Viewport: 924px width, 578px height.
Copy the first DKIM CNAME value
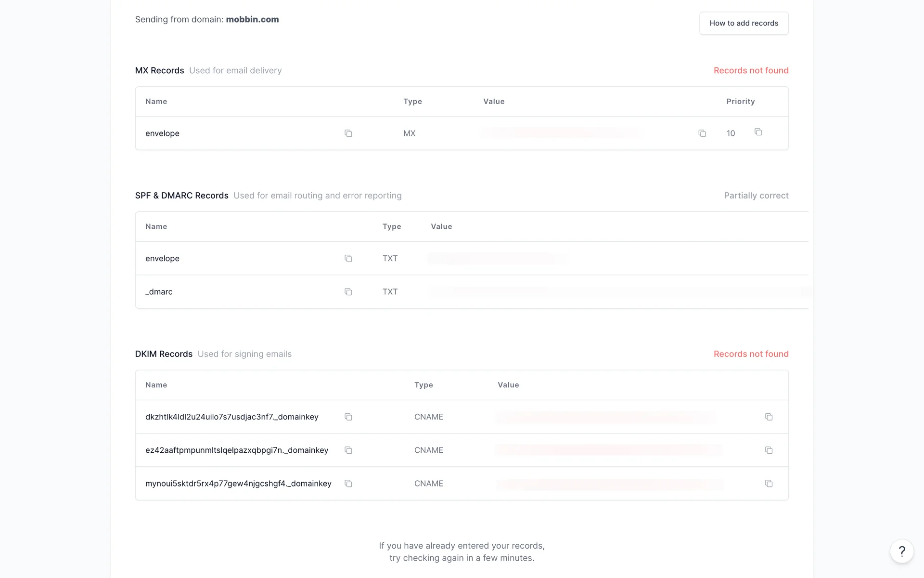tap(769, 417)
